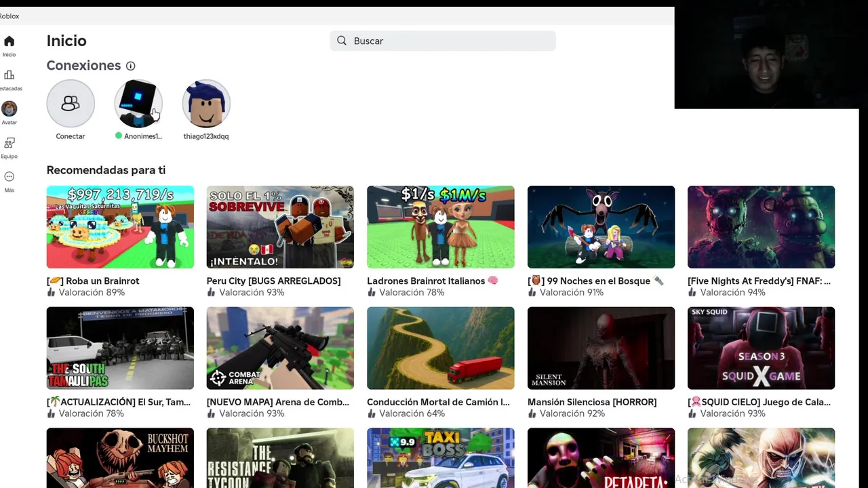The height and width of the screenshot is (488, 868).
Task: Open the Mansión Silenciosa horror thumbnail
Action: tap(601, 348)
